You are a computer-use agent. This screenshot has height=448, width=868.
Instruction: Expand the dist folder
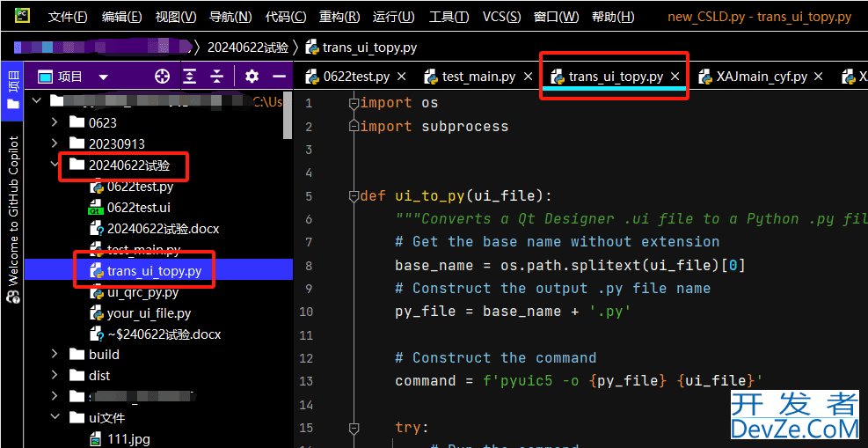point(55,375)
